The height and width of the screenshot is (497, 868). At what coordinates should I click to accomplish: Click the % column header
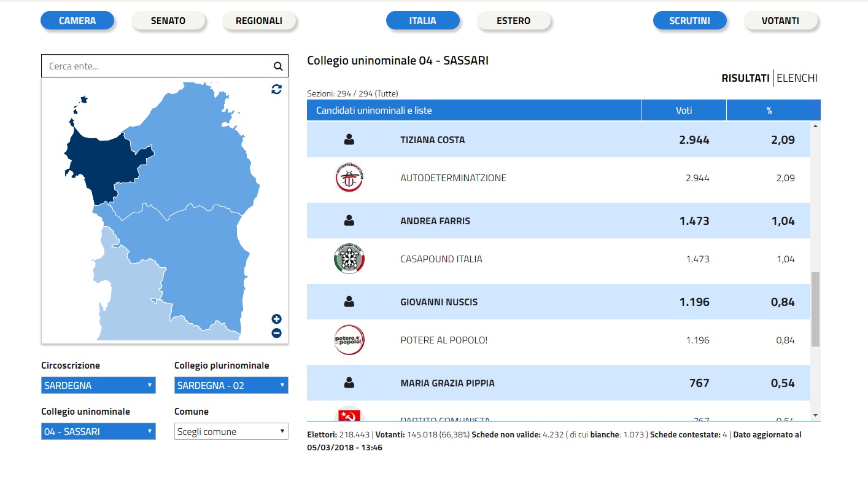(769, 111)
